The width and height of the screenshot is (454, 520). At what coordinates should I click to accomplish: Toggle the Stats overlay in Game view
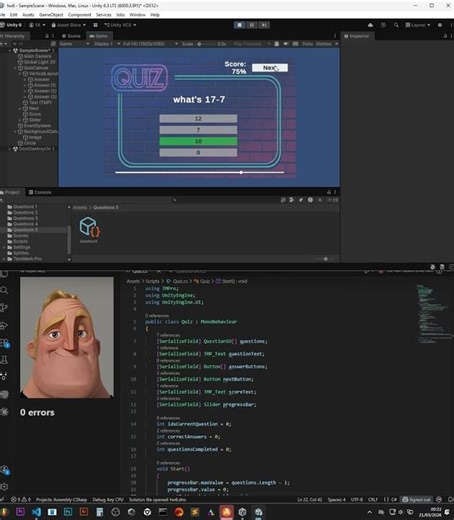click(x=307, y=44)
